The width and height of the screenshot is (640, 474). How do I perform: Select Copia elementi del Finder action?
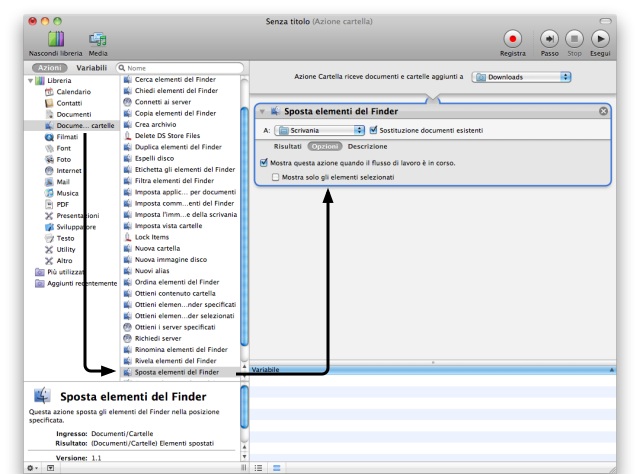[175, 113]
